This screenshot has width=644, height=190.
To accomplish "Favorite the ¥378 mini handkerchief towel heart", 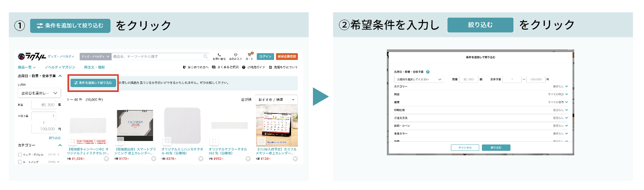I will pyautogui.click(x=201, y=159).
